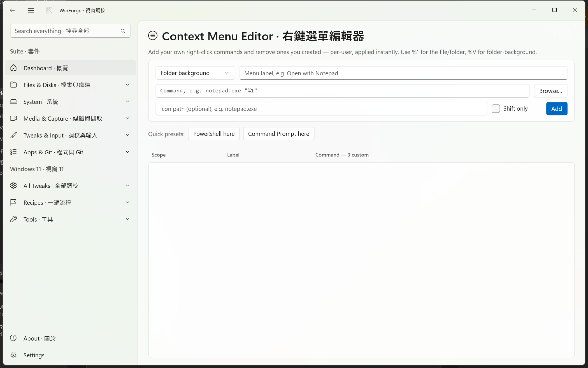Click the Media & Capture camera icon
The width and height of the screenshot is (588, 368).
tap(13, 118)
